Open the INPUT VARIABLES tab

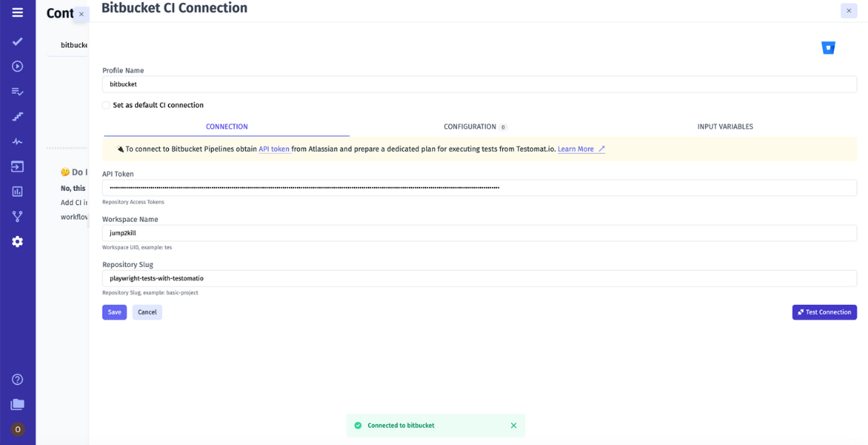tap(725, 126)
